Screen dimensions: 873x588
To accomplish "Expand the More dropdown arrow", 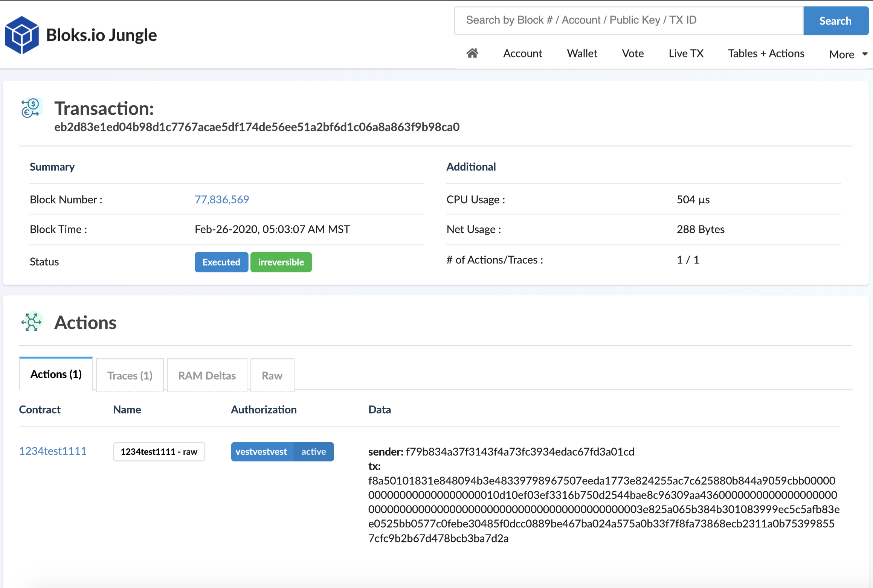I will (865, 54).
